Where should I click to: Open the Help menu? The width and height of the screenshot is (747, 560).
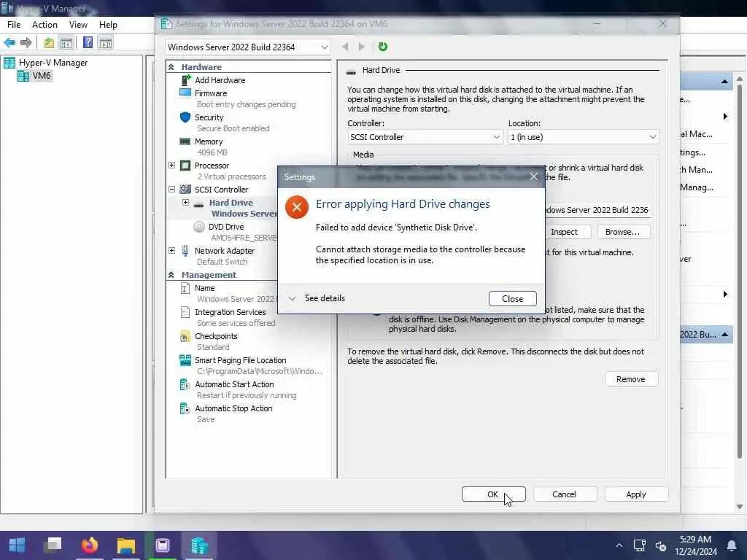coord(108,25)
